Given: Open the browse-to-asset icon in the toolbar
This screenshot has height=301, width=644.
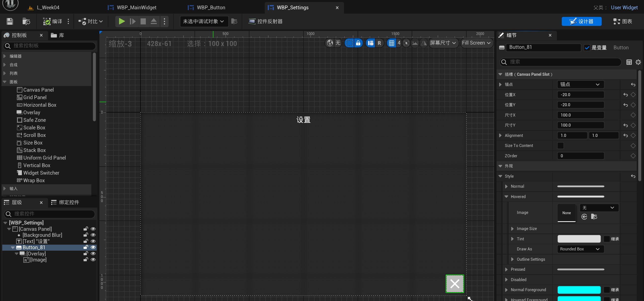Looking at the screenshot, I should (26, 21).
